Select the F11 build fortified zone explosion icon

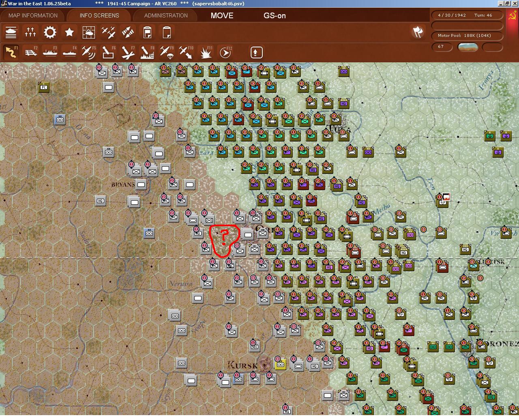pos(206,52)
